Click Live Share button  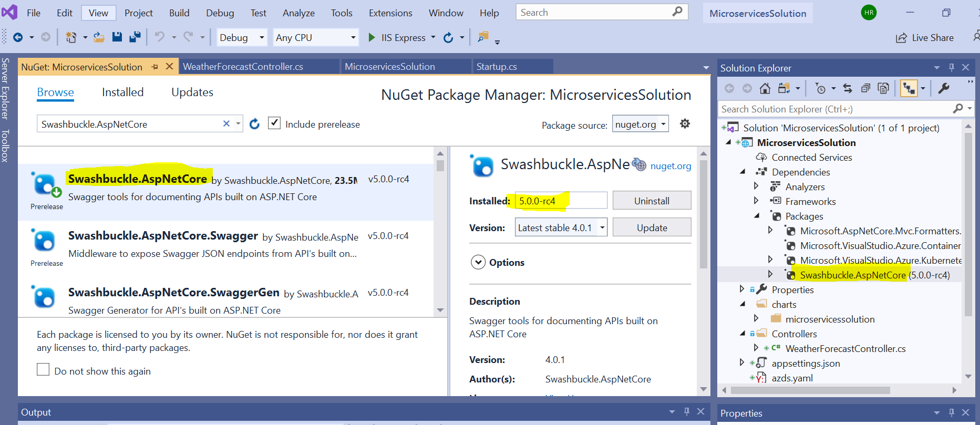coord(925,38)
